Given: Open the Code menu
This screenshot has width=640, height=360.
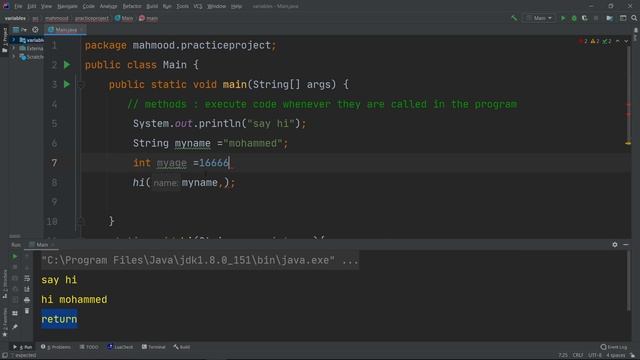Looking at the screenshot, I should point(88,6).
